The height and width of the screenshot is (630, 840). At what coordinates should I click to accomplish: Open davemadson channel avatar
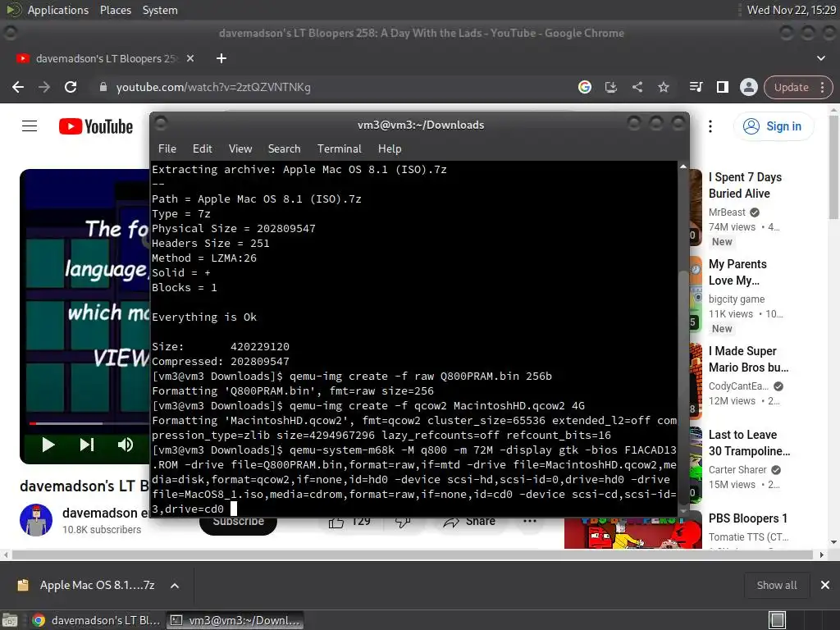coord(36,520)
